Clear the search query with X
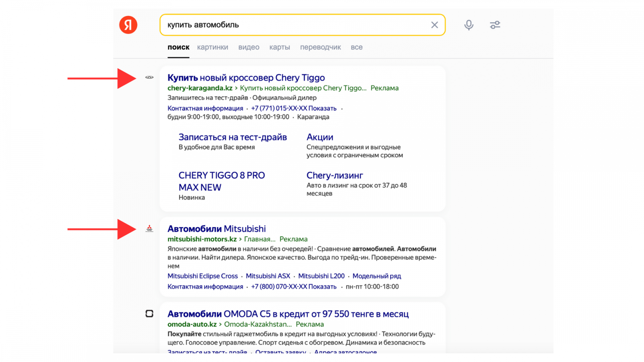This screenshot has width=644, height=362. pyautogui.click(x=434, y=25)
